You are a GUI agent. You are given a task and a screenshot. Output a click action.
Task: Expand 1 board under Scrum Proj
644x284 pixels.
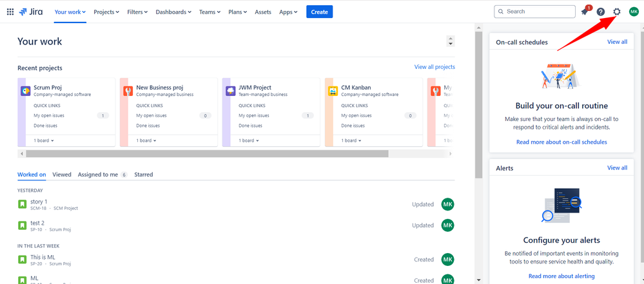[x=44, y=140]
